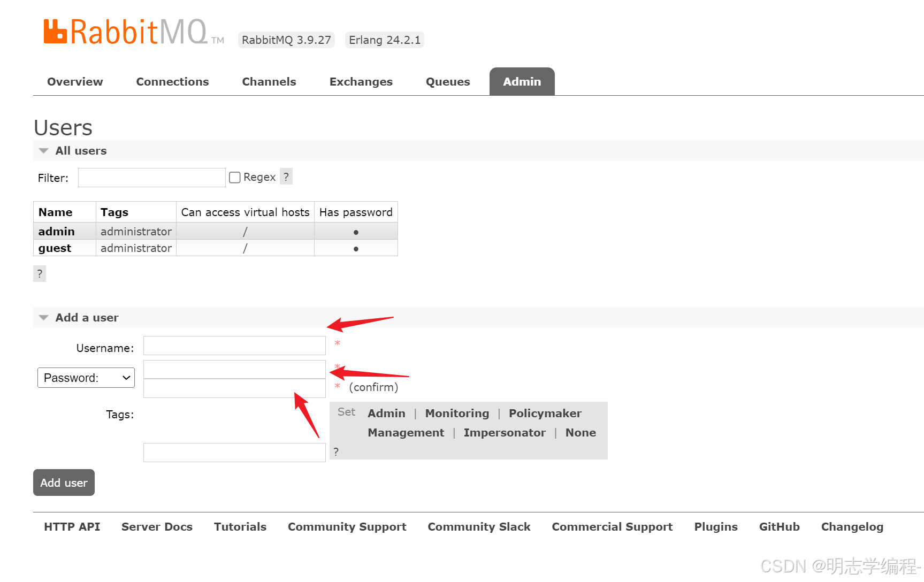Click administrator tag in admin row
This screenshot has width=924, height=582.
pyautogui.click(x=136, y=231)
